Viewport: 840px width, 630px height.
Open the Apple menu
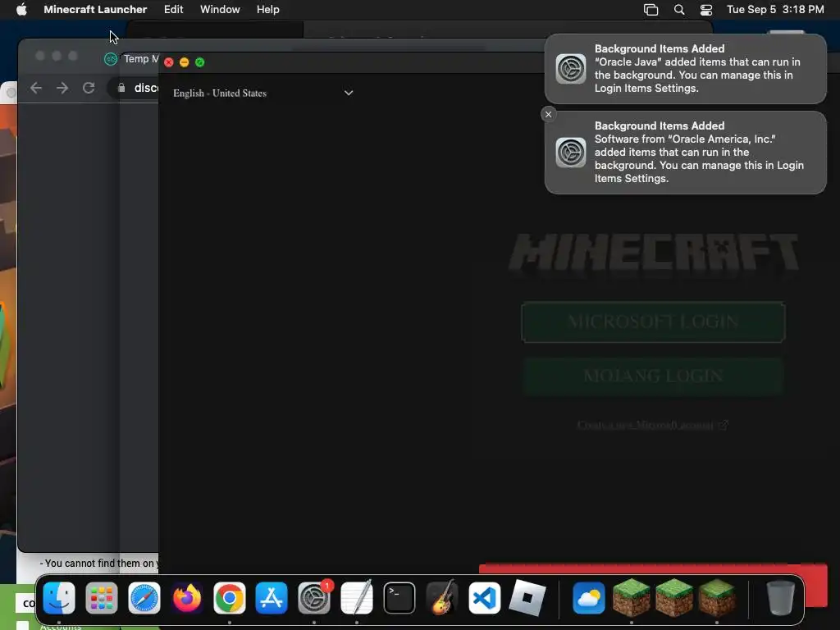click(21, 9)
